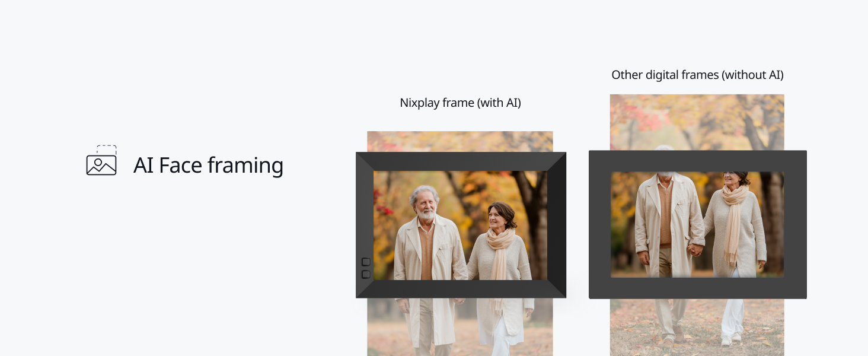Click the 'Nixplay frame (with AI)' label
868x356 pixels.
click(461, 103)
